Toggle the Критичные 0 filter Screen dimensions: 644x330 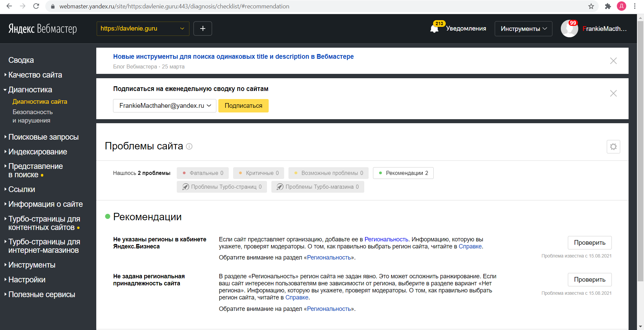(x=259, y=173)
